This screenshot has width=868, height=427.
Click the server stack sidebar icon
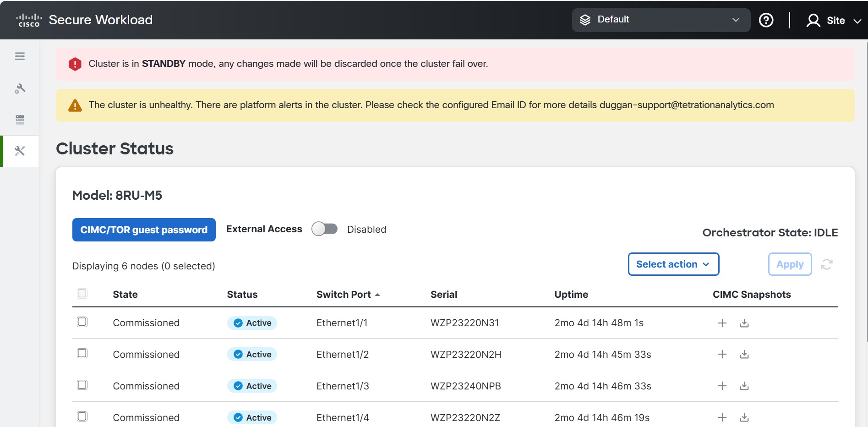click(20, 120)
